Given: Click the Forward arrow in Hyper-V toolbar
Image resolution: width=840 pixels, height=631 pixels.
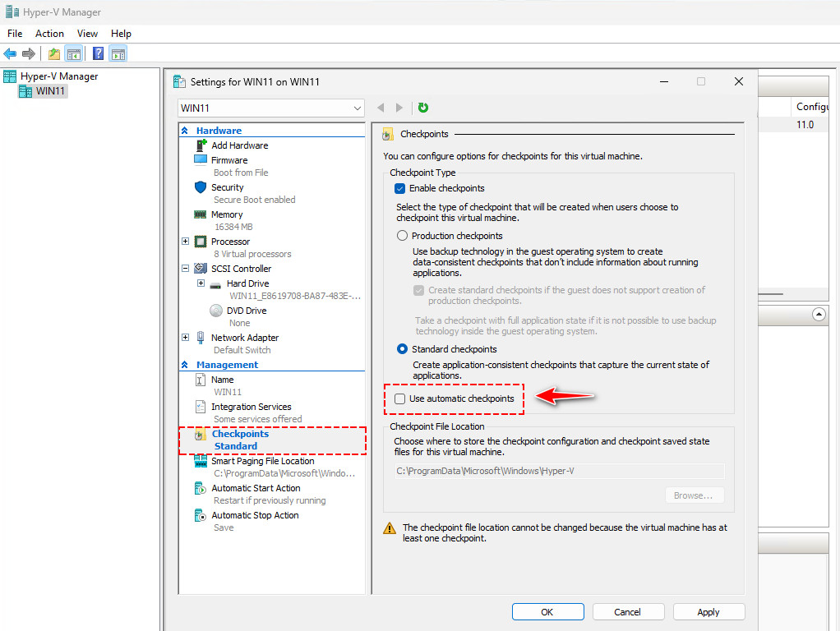Looking at the screenshot, I should coord(29,53).
